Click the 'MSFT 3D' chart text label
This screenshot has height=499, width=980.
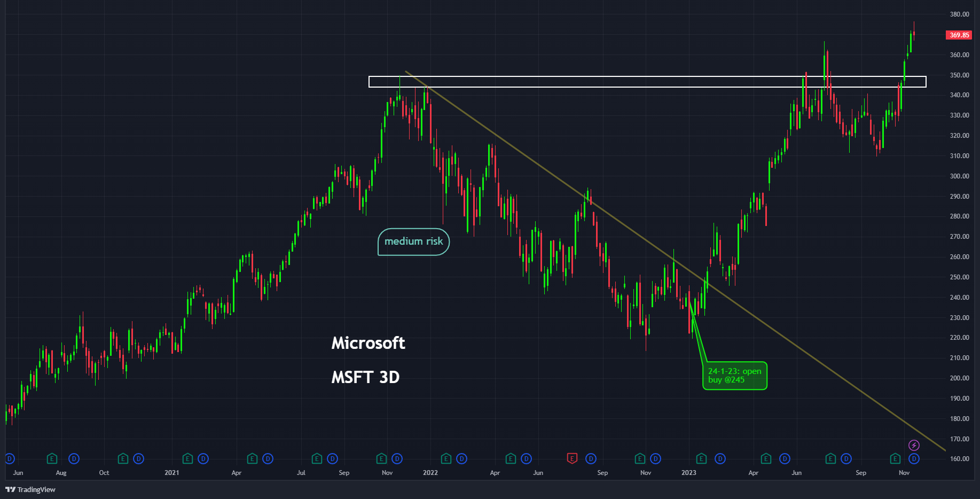[366, 377]
